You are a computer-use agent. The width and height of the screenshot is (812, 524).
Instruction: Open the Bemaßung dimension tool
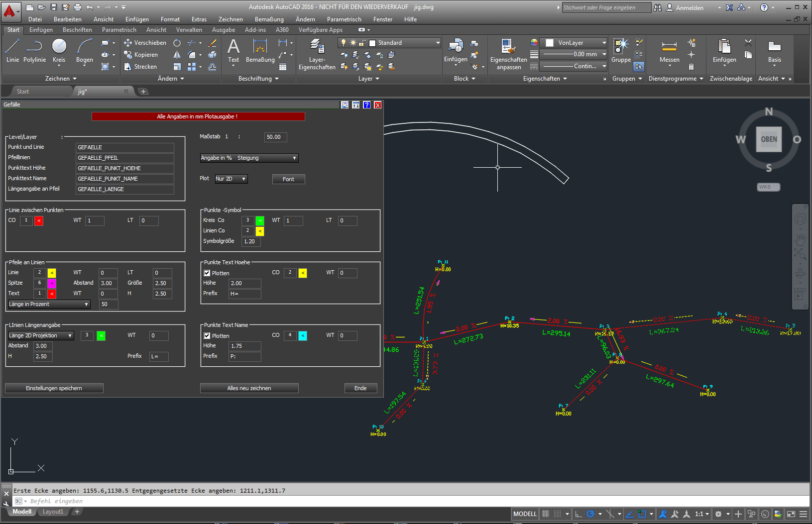(260, 51)
